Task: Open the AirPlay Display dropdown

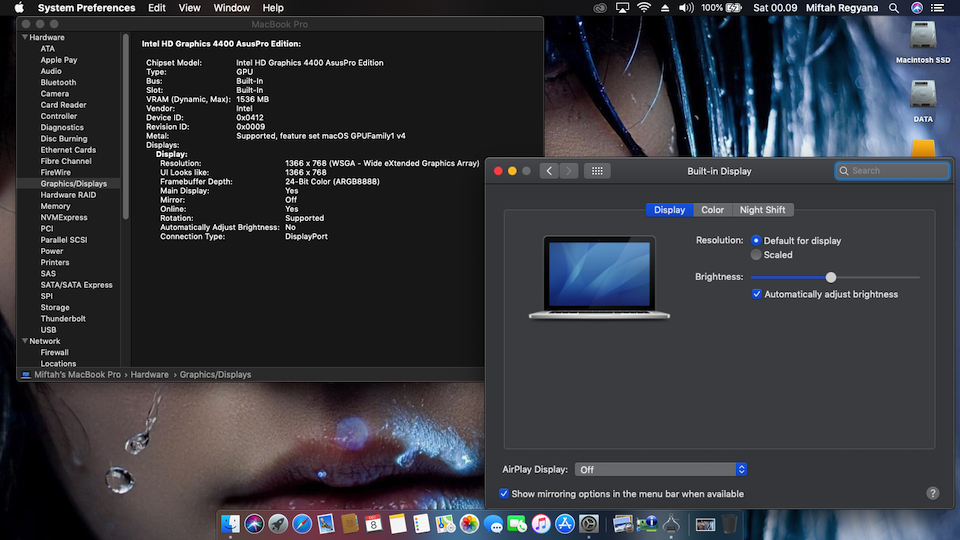Action: pos(662,469)
